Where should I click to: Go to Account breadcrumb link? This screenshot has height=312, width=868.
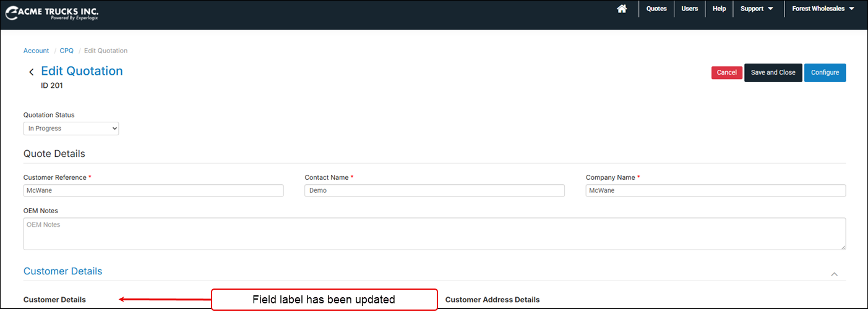click(36, 51)
